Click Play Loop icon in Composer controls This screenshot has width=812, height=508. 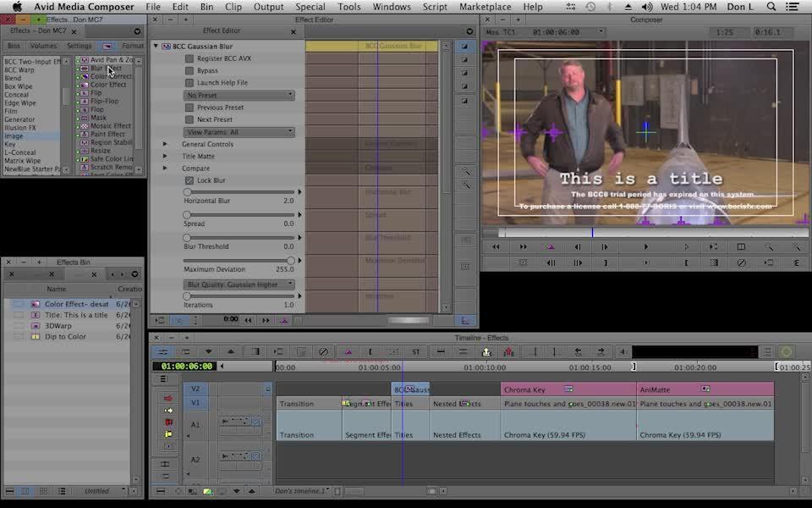pyautogui.click(x=714, y=247)
